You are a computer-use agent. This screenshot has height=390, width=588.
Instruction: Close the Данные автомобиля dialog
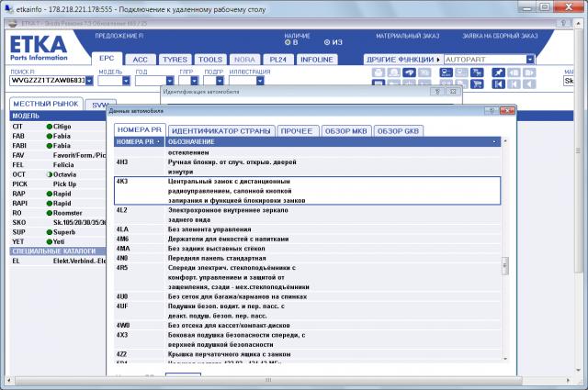pyautogui.click(x=507, y=111)
